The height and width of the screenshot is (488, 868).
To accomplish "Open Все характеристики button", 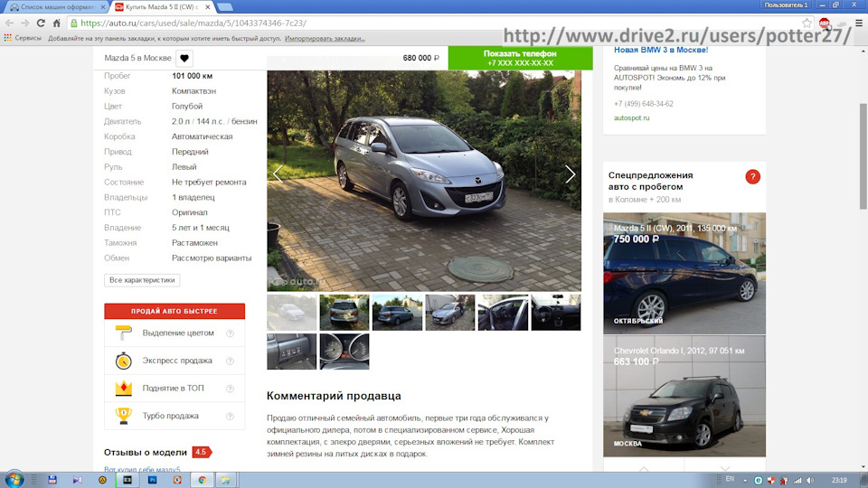I will tap(142, 280).
